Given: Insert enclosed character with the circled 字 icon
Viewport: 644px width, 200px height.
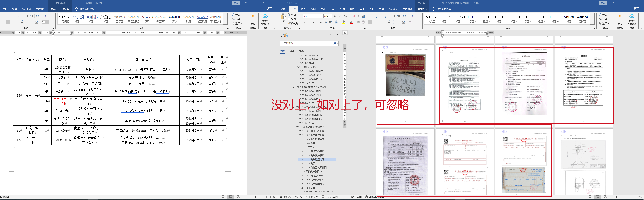Looking at the screenshot, I should pyautogui.click(x=363, y=22).
